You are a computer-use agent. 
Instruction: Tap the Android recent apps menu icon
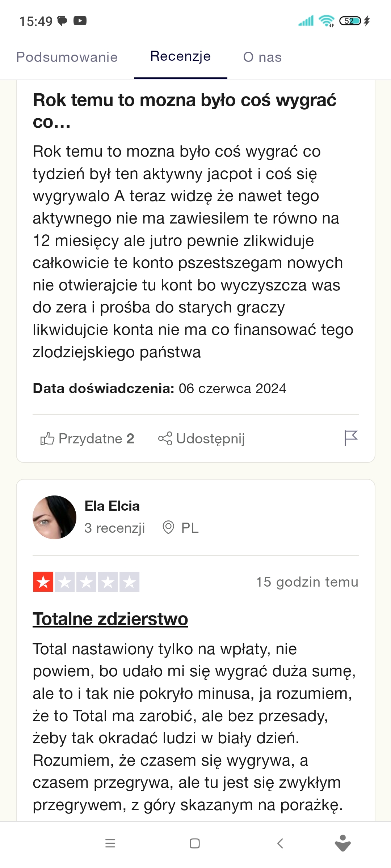pyautogui.click(x=110, y=843)
